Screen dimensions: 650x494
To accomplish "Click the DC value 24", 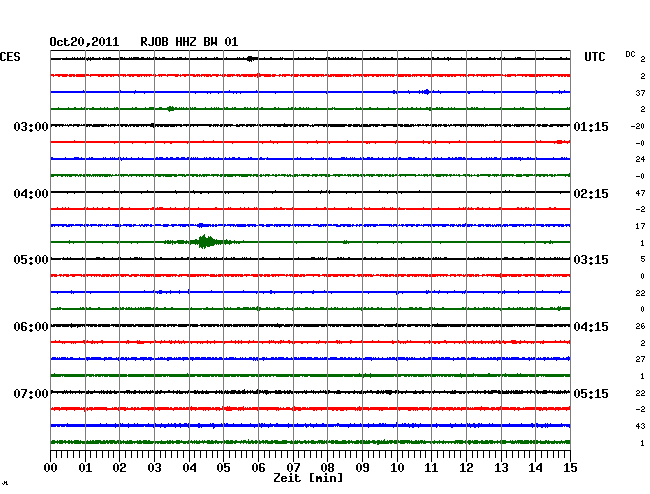I will [x=640, y=159].
